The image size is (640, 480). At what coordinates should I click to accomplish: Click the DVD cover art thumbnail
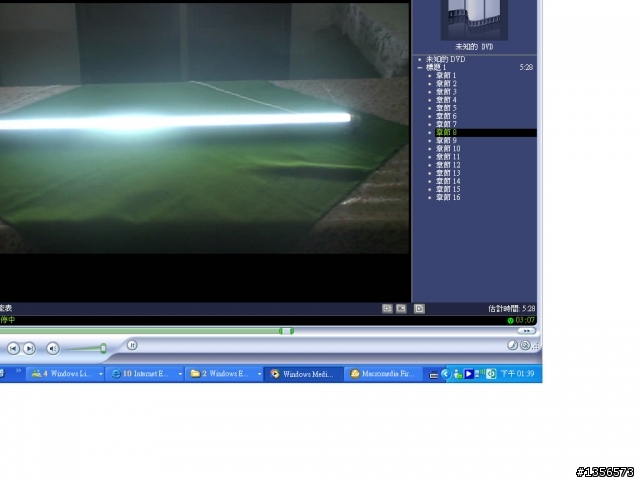coord(474,19)
